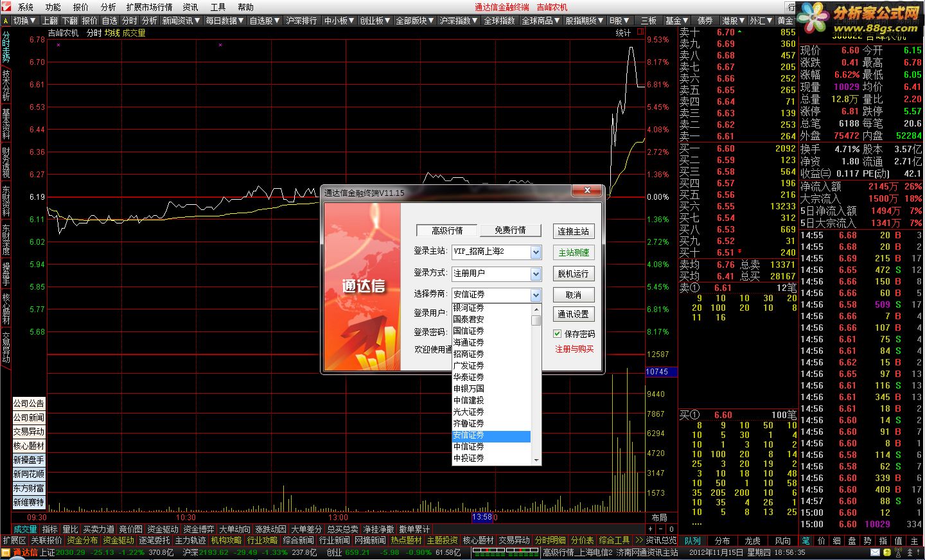
Task: Click the >> arrows before 资讯总览
Action: pyautogui.click(x=639, y=541)
